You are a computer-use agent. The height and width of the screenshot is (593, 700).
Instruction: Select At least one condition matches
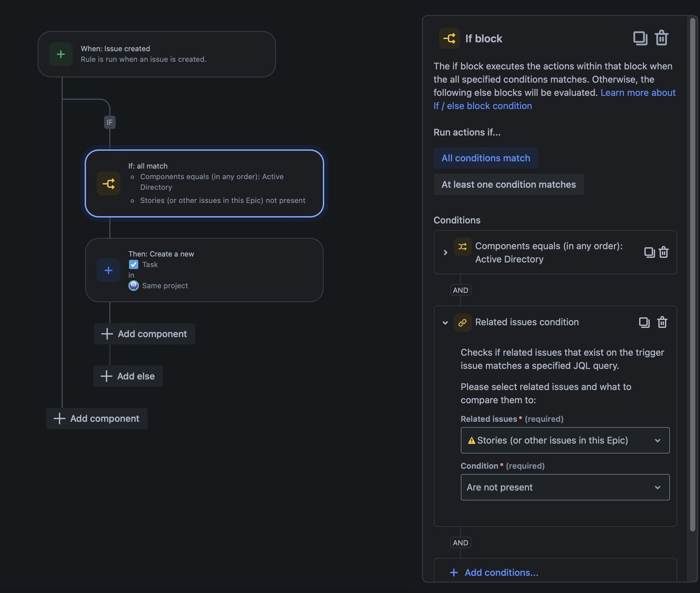click(508, 184)
